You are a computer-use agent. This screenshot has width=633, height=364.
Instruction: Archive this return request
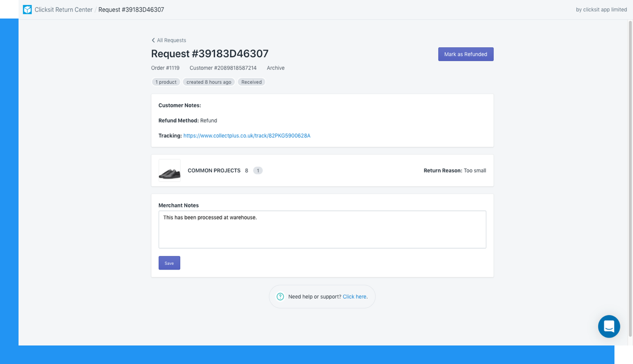[275, 68]
